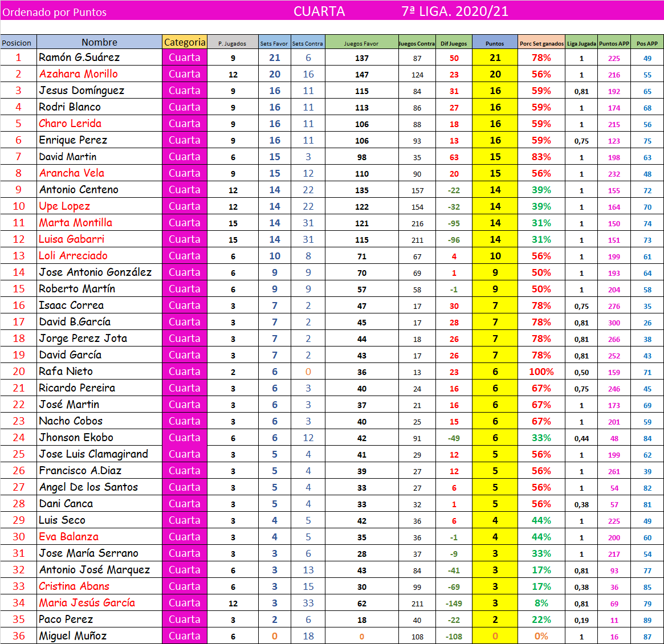Select the '252' Puntos APP cell for David García
This screenshot has width=664, height=644.
click(x=614, y=356)
